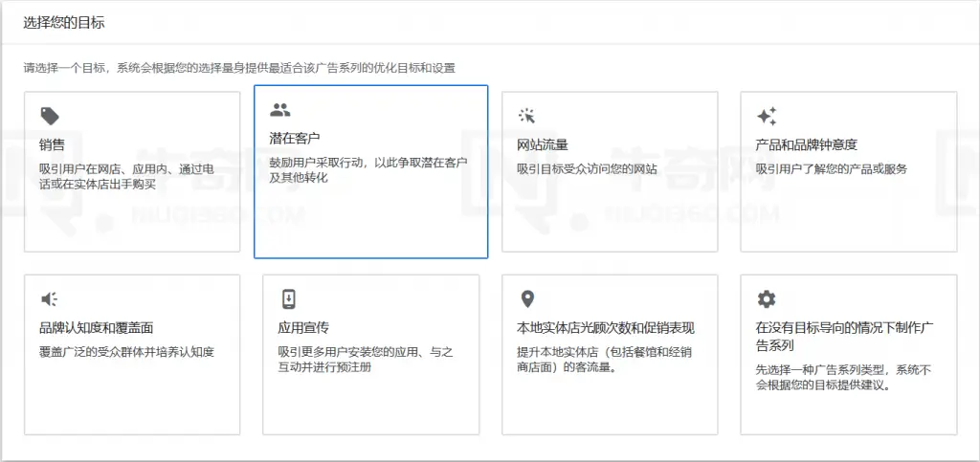Image resolution: width=980 pixels, height=462 pixels.
Task: Click the description 先选择一种广告系列类型
Action: click(844, 378)
